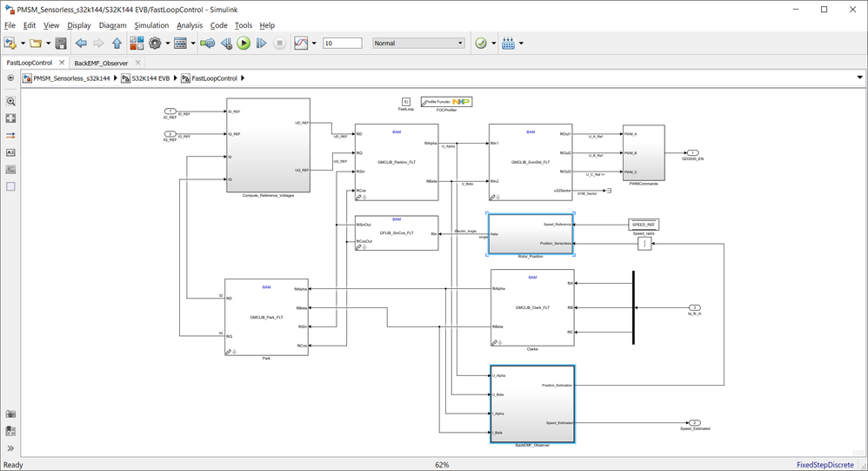The width and height of the screenshot is (868, 471).
Task: Open the simulation mode Normal dropdown
Action: click(x=418, y=44)
